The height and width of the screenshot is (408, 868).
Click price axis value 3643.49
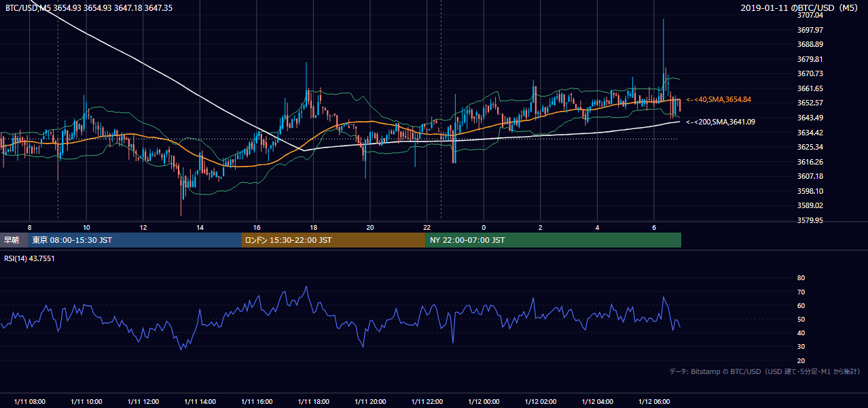tap(810, 118)
